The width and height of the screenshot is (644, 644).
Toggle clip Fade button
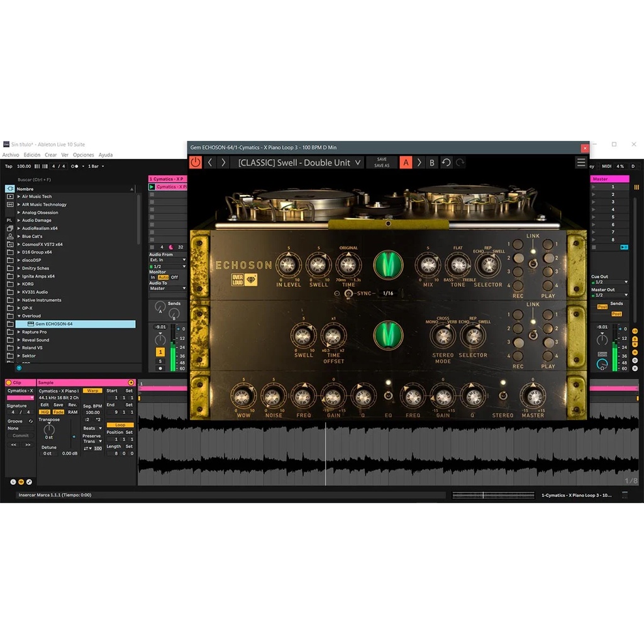[58, 412]
